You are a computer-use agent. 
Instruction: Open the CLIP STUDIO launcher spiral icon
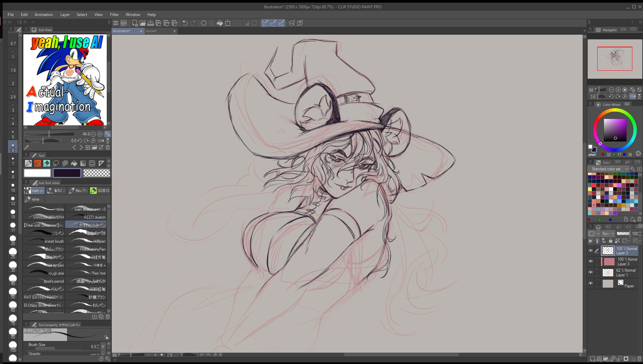(x=124, y=23)
